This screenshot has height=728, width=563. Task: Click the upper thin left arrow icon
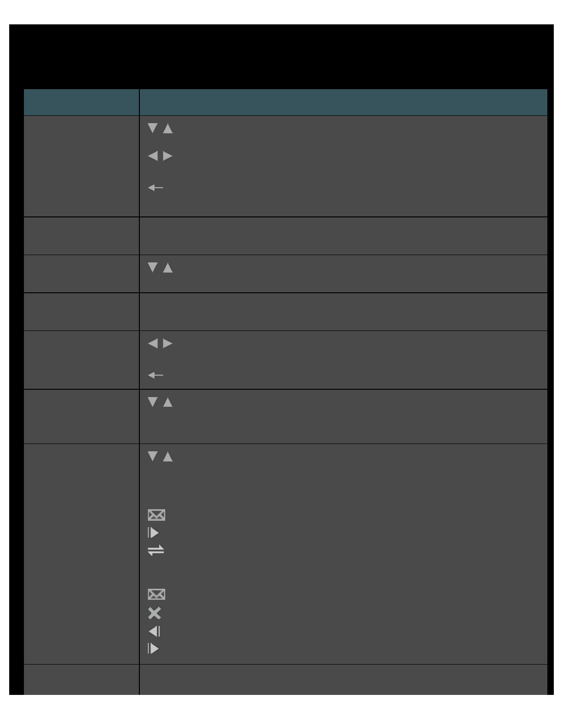pos(155,188)
